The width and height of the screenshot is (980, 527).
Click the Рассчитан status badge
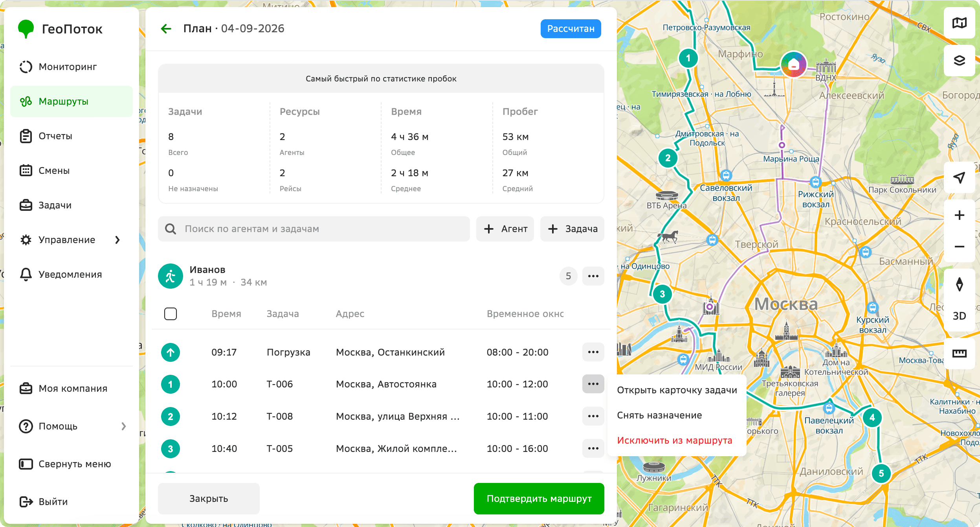571,29
